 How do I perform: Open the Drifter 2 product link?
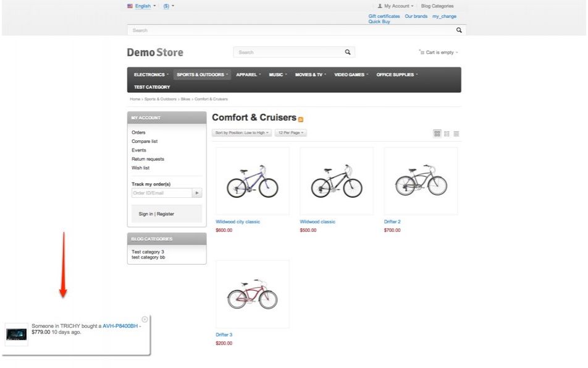(x=392, y=222)
